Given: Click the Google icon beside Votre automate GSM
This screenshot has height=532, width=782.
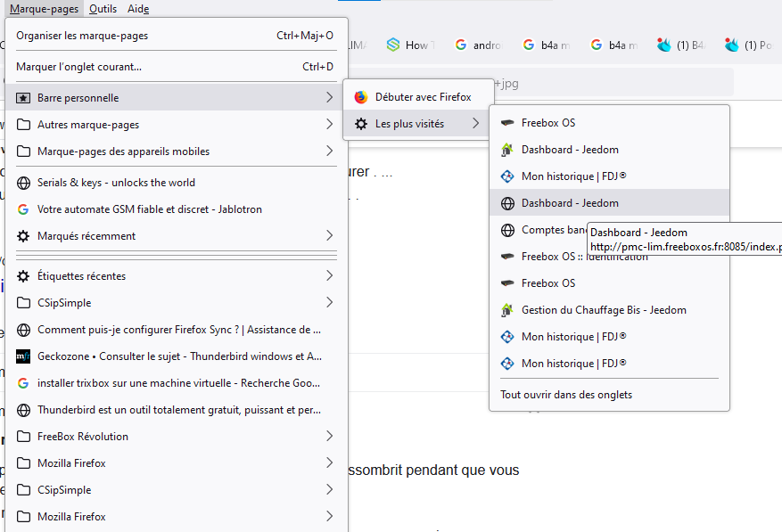Looking at the screenshot, I should pyautogui.click(x=23, y=209).
